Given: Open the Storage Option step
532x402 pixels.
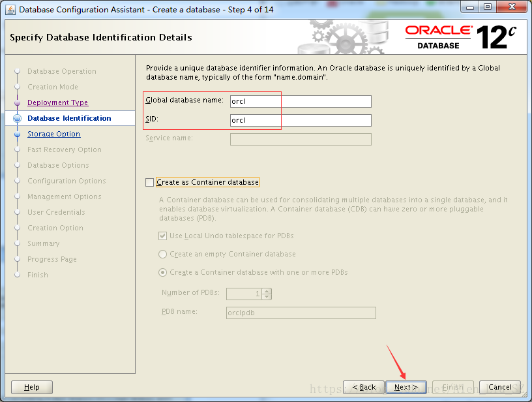Looking at the screenshot, I should coord(54,134).
